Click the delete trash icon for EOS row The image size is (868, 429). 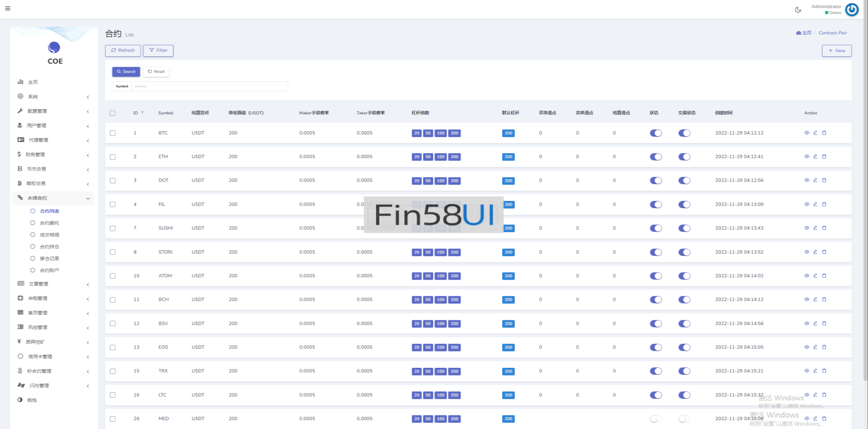[824, 347]
